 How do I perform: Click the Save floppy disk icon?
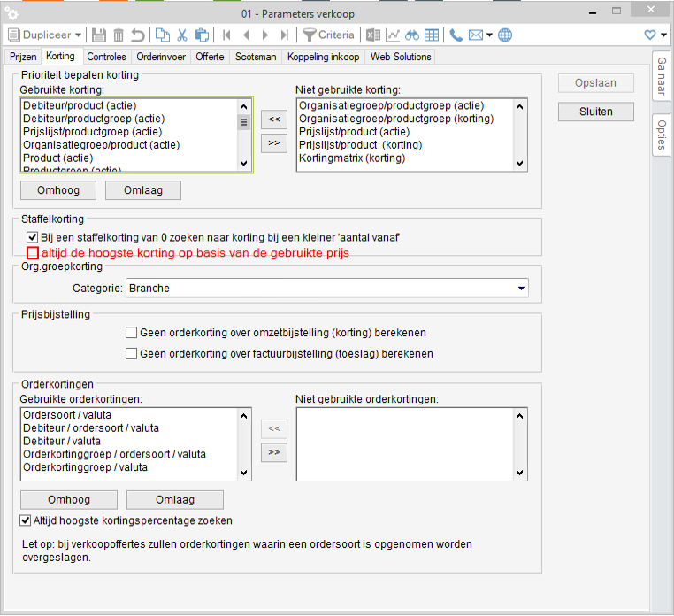click(99, 35)
